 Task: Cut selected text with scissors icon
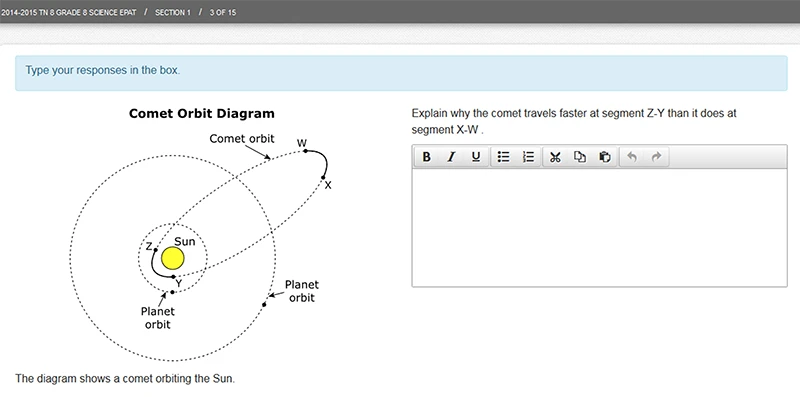tap(555, 157)
